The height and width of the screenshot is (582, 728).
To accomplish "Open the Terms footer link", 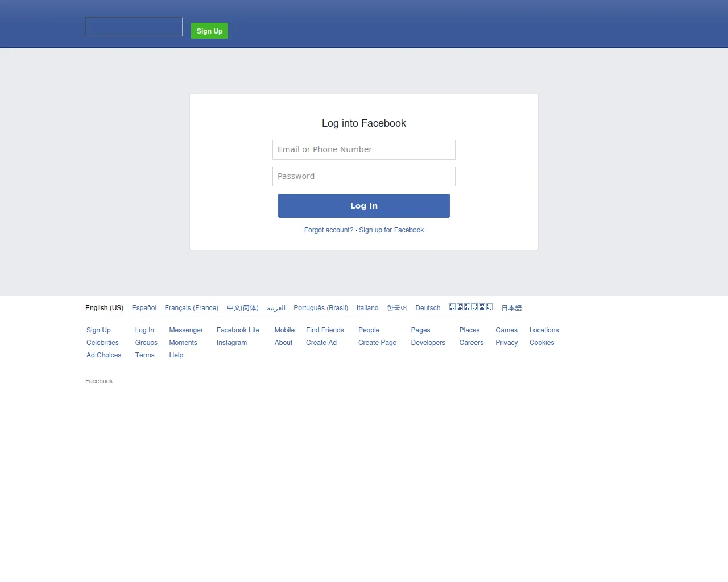I will (x=145, y=355).
